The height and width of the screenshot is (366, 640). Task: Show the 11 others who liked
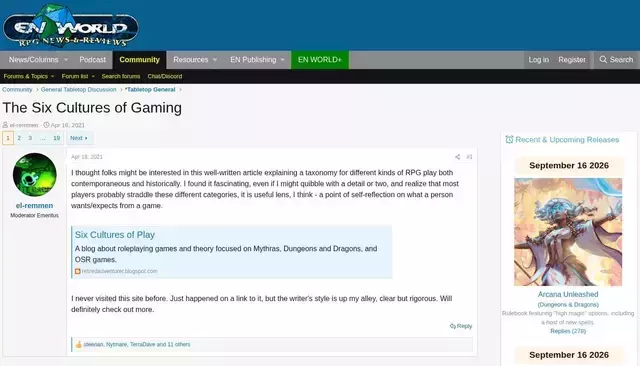179,344
